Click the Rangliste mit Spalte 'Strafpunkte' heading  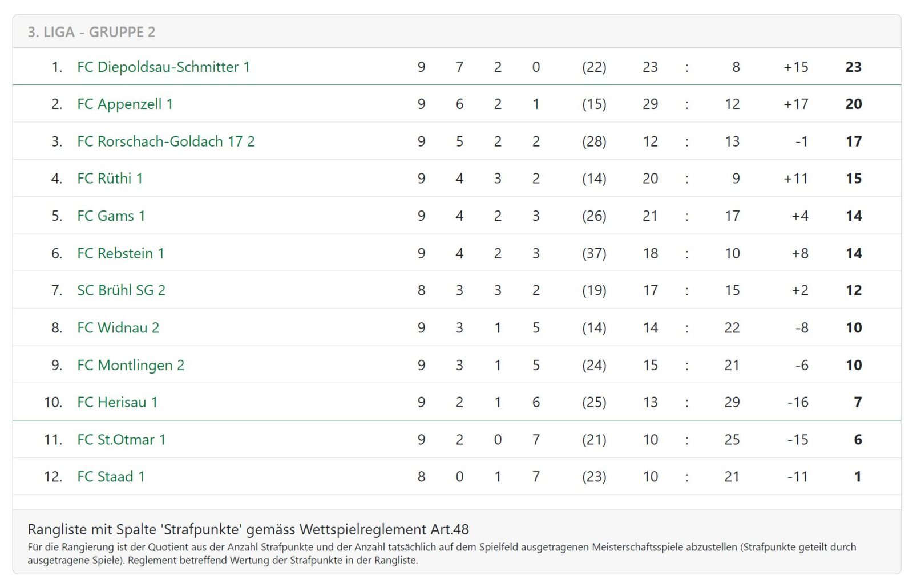click(x=248, y=529)
